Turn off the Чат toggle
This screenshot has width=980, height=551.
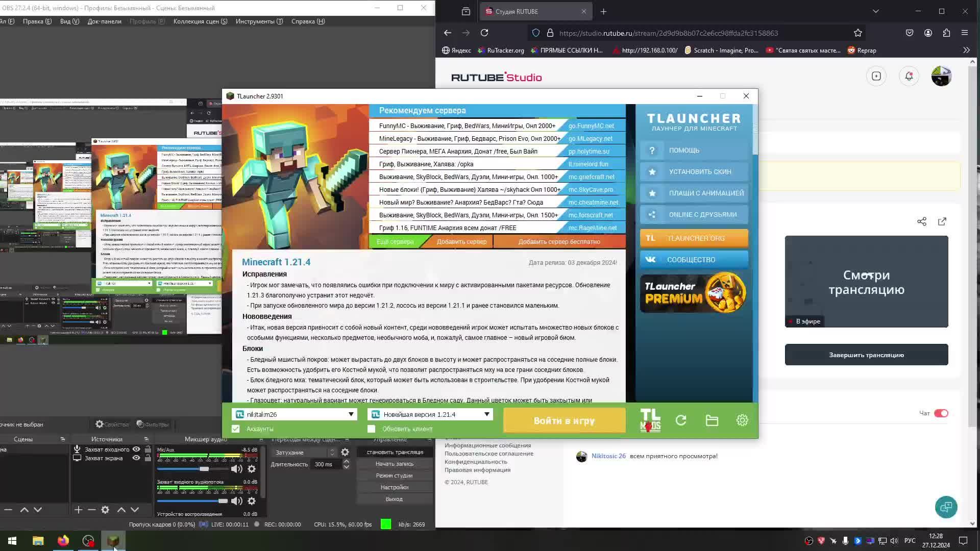941,413
